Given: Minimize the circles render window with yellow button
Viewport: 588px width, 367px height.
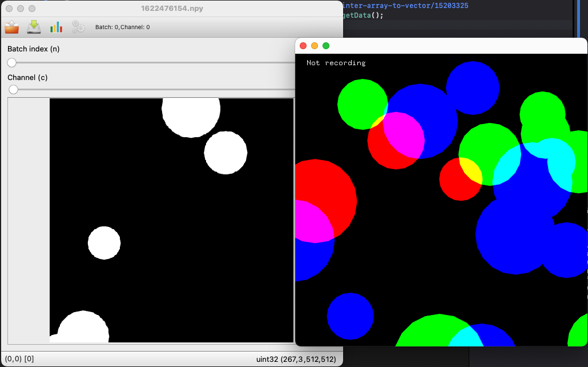Looking at the screenshot, I should coord(315,46).
